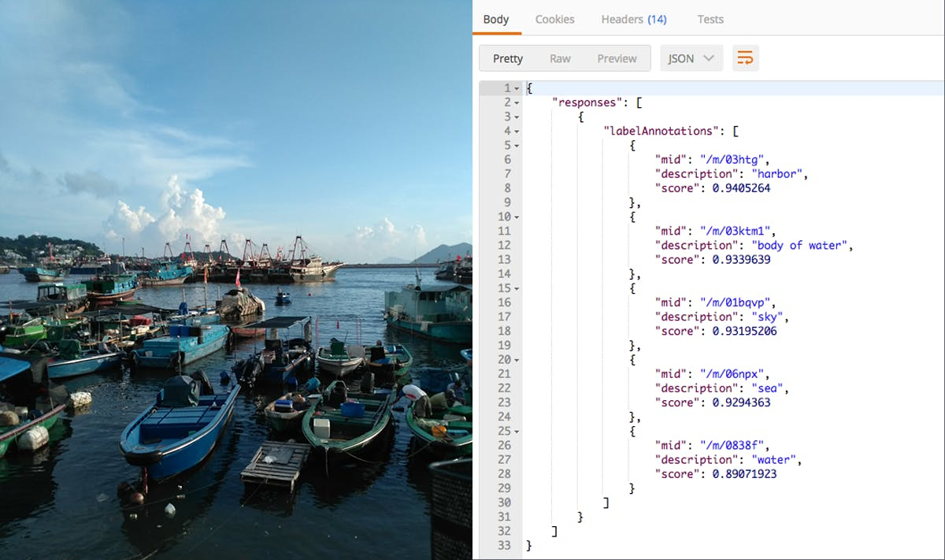
Task: Select the Preview view button
Action: [617, 58]
